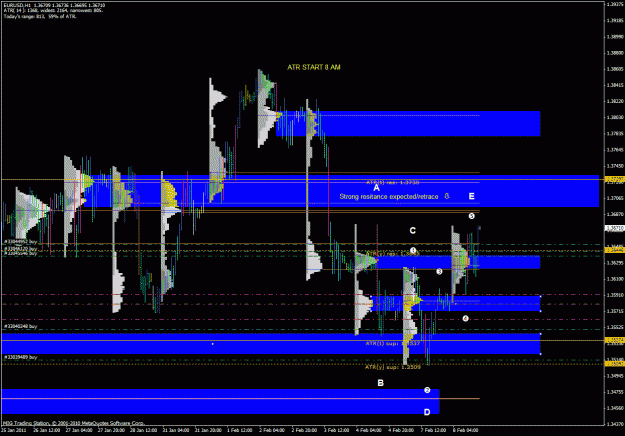This screenshot has width=625, height=436.
Task: Click the 1.36100 price axis value
Action: click(615, 279)
